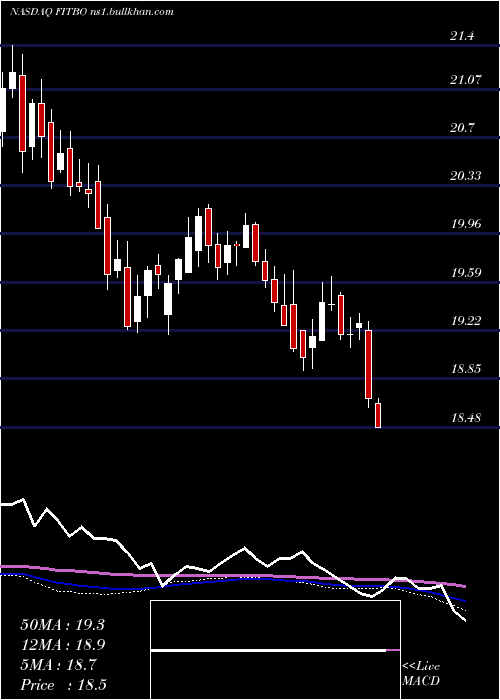Click the 12MA : 18.9 readout
Viewport: 500px width, 700px height.
point(62,645)
